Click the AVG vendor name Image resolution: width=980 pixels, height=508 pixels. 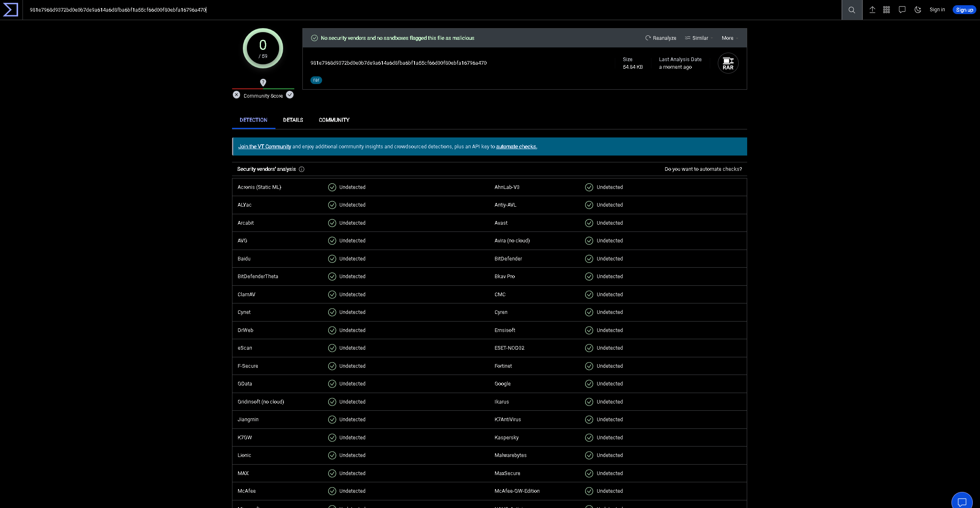click(x=242, y=241)
